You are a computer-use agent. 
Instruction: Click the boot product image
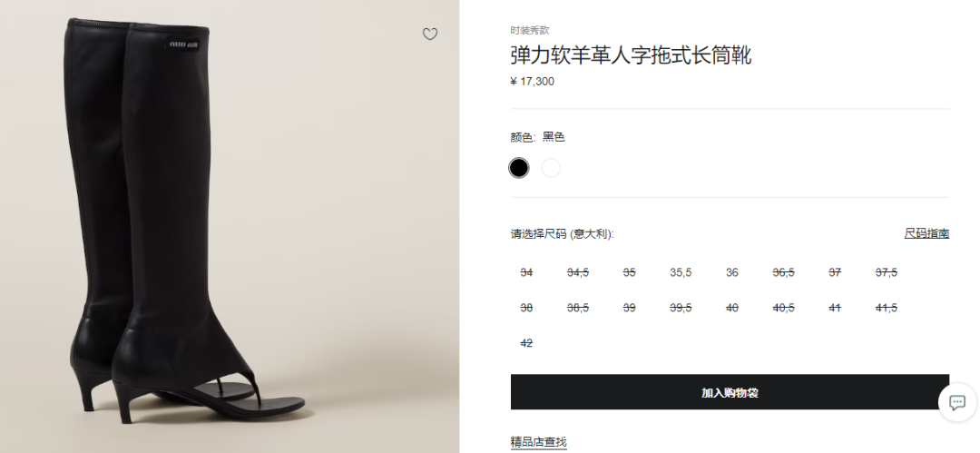pyautogui.click(x=230, y=227)
